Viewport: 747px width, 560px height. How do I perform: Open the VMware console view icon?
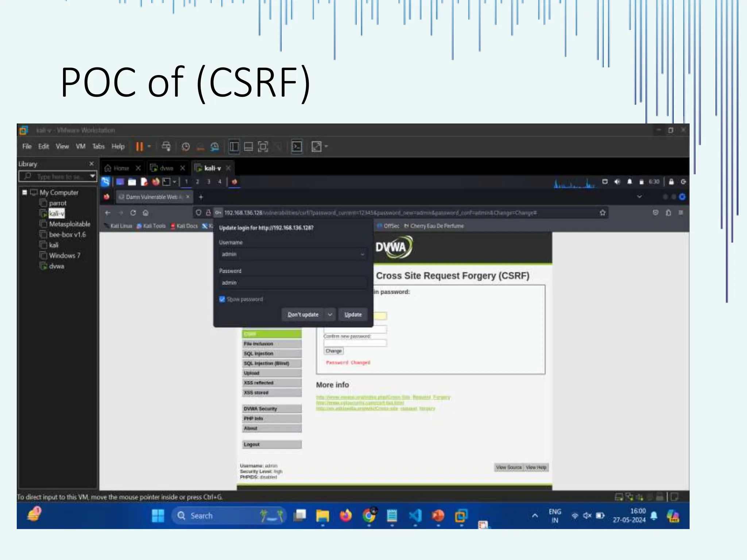[297, 147]
